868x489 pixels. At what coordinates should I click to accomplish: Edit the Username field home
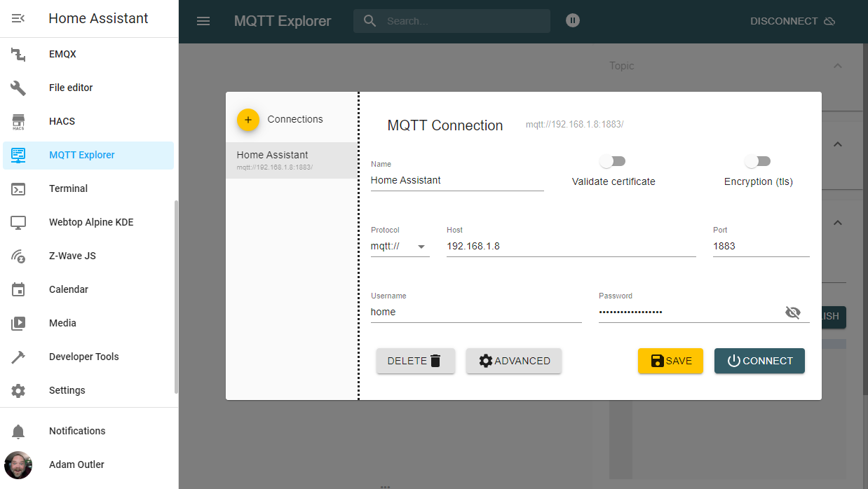tap(476, 312)
